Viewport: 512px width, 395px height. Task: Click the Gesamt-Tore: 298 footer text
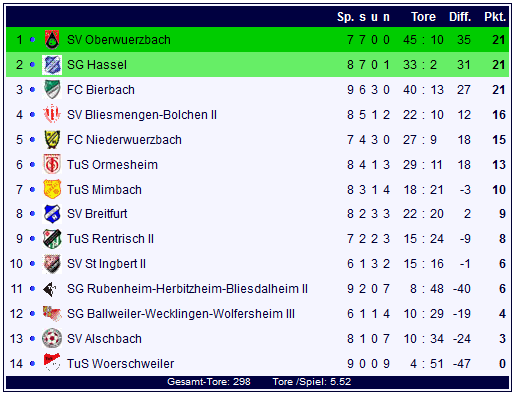[209, 382]
